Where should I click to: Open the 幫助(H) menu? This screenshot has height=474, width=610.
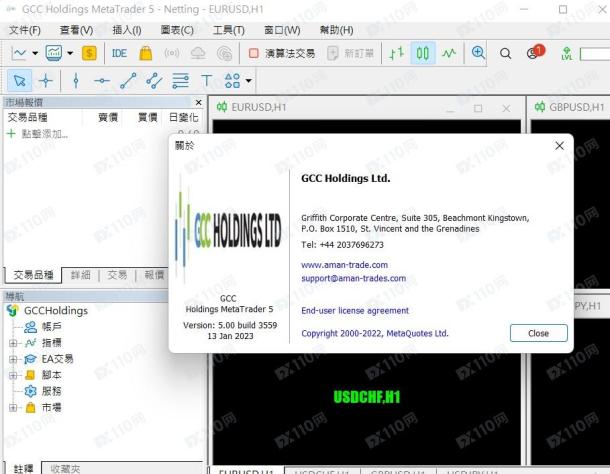[x=336, y=30]
